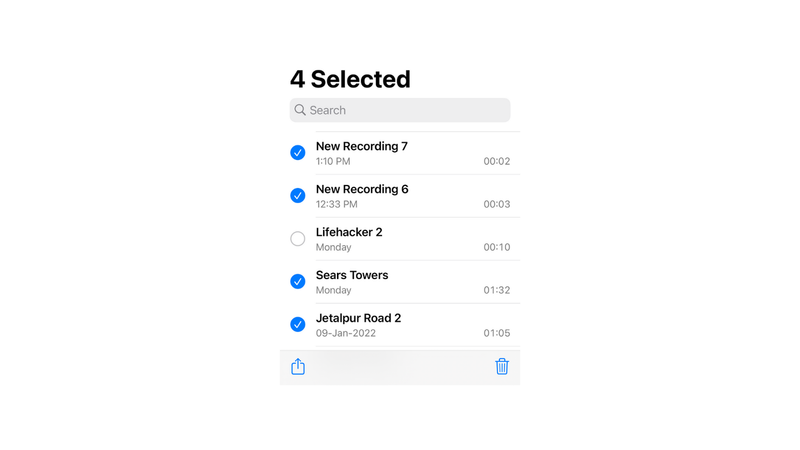The width and height of the screenshot is (800, 450).
Task: Tap the 00:10 duration of Lifehacker 2
Action: (497, 247)
